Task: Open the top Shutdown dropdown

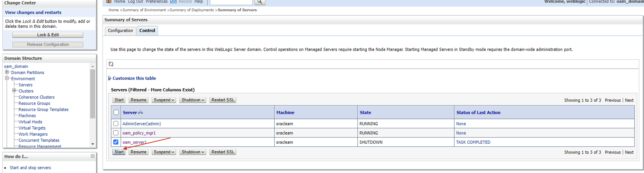Action: coord(193,100)
